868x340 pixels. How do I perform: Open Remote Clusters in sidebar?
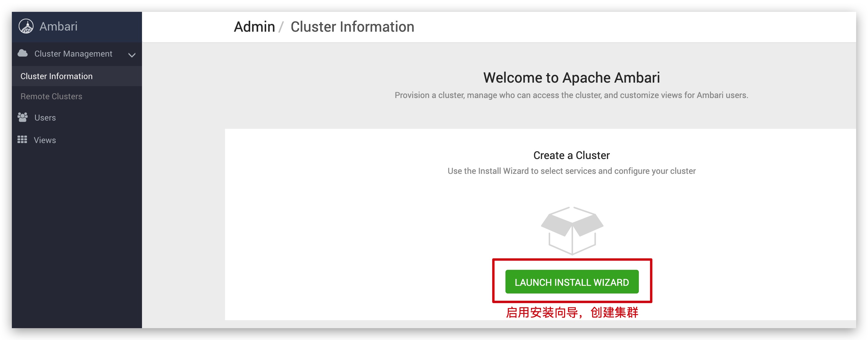coord(77,96)
